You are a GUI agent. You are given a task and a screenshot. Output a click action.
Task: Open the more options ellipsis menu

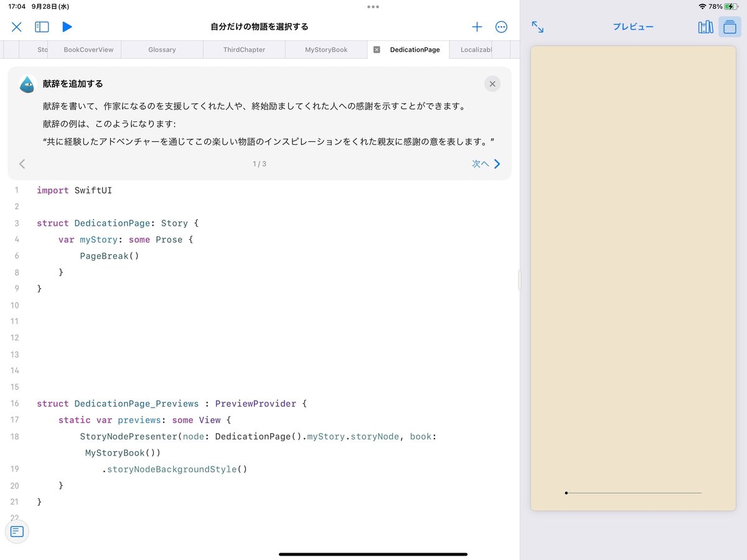tap(501, 27)
